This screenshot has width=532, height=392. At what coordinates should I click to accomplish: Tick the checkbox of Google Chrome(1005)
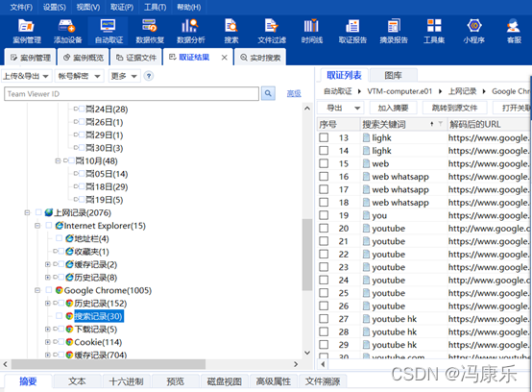pyautogui.click(x=49, y=290)
